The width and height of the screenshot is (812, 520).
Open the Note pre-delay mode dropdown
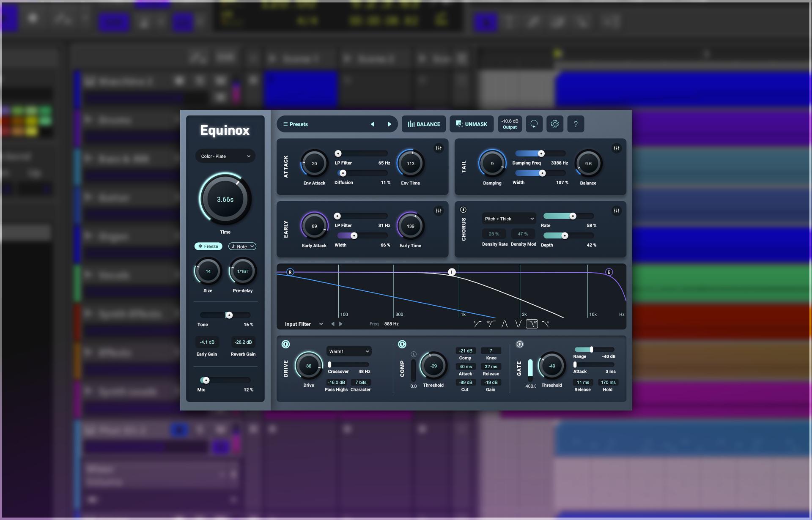tap(242, 246)
